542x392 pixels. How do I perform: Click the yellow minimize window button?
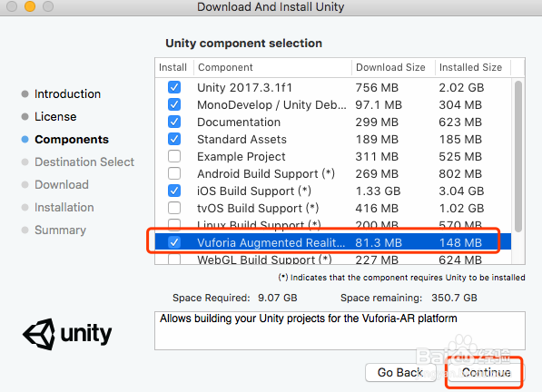[x=30, y=6]
